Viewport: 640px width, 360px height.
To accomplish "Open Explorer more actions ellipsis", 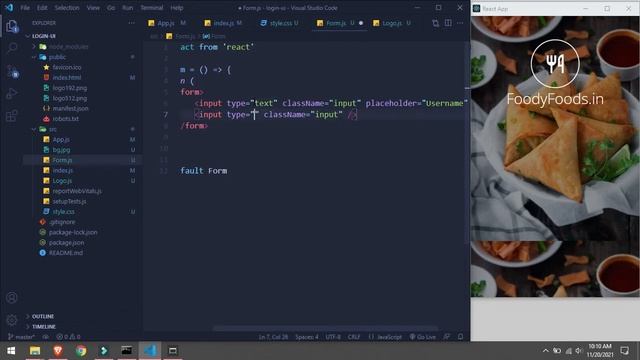I will (131, 23).
